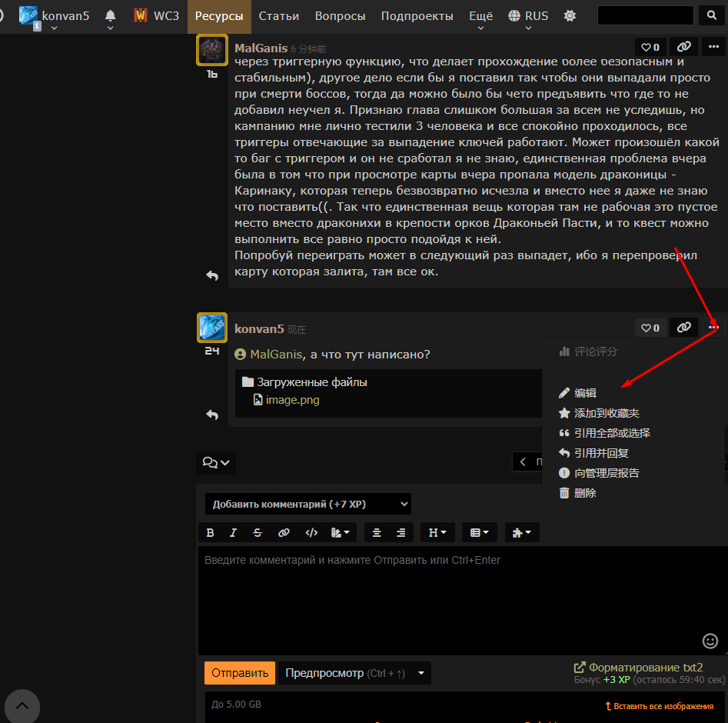Expand comments view chat dropdown
The image size is (728, 723).
[216, 463]
